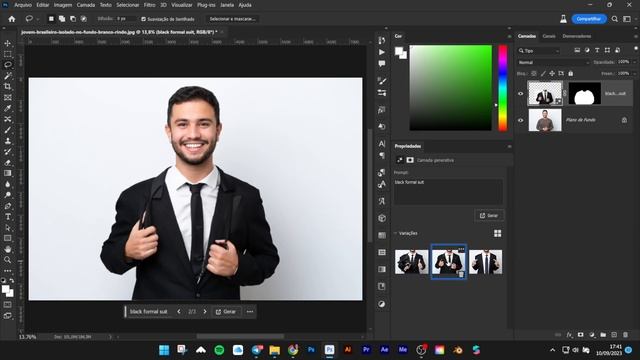Click the layer effects fx icon
The height and width of the screenshot is (360, 640).
coord(569,335)
